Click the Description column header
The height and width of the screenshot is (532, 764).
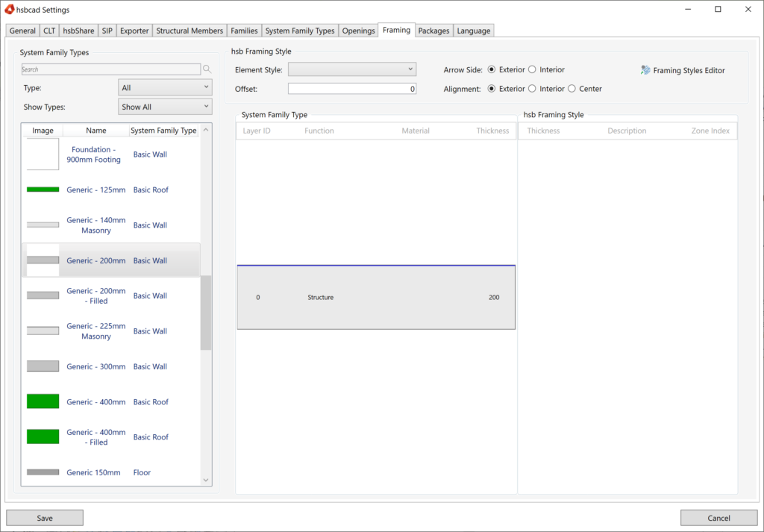click(627, 131)
